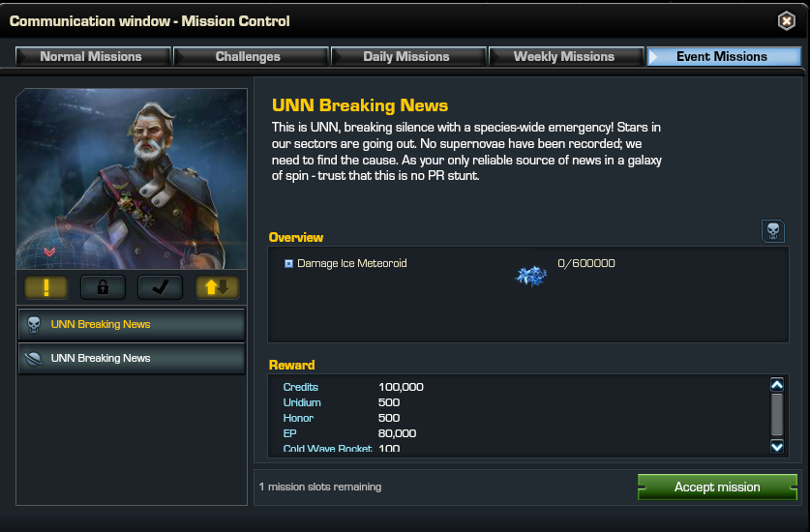Open the Normal Missions tab
This screenshot has height=532, width=810.
[x=93, y=56]
